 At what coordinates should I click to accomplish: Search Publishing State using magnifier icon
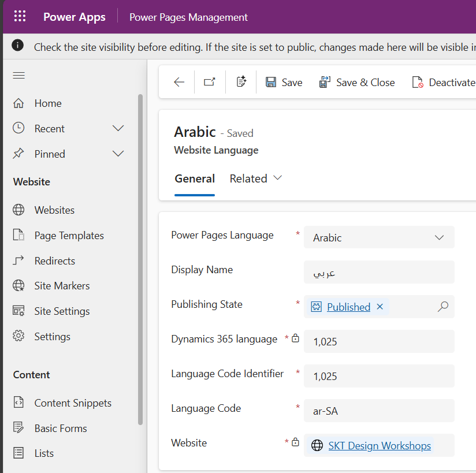pos(442,307)
